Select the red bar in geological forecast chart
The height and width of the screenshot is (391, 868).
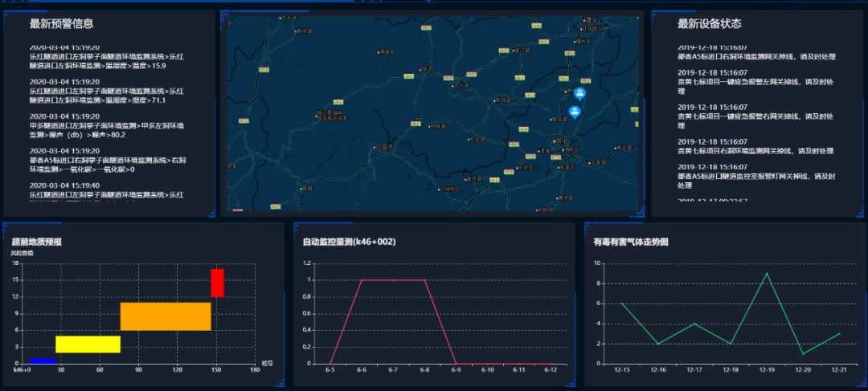pyautogui.click(x=217, y=283)
